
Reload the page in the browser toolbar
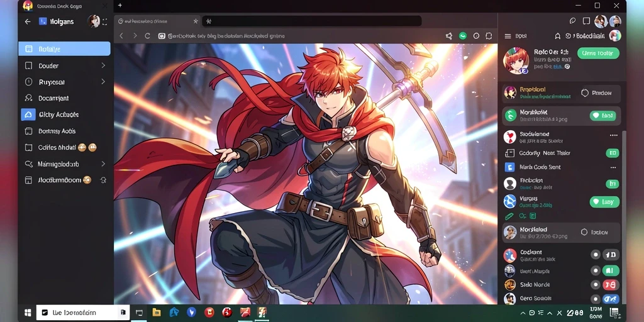147,36
